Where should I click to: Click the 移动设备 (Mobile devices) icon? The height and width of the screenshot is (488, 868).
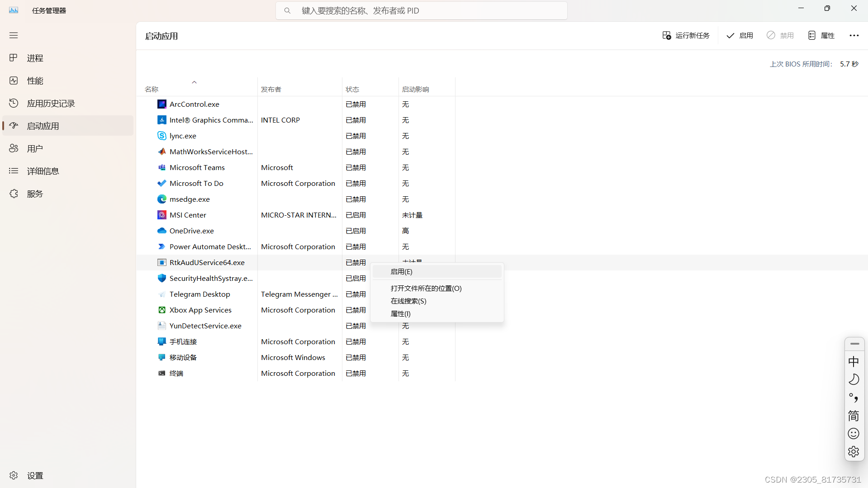pos(161,357)
